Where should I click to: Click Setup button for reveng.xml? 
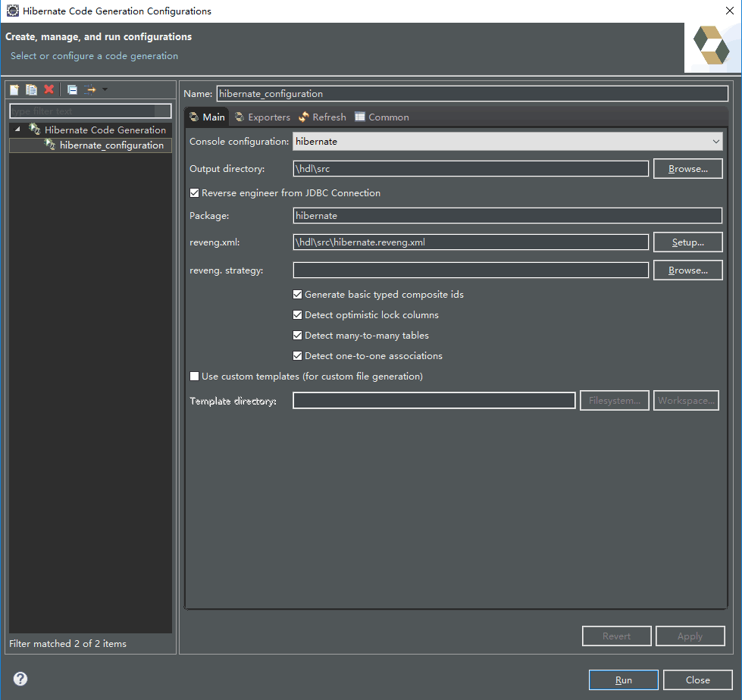687,242
